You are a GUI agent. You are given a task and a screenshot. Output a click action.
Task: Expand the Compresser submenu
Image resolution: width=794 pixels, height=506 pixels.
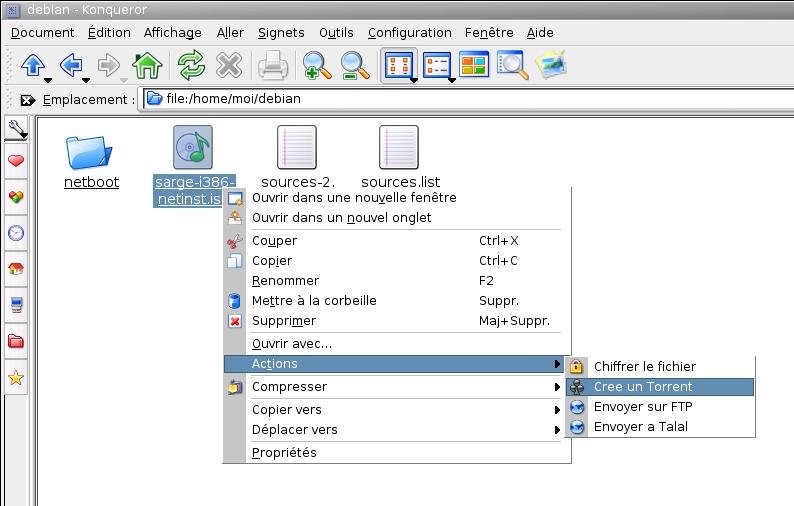pyautogui.click(x=397, y=387)
